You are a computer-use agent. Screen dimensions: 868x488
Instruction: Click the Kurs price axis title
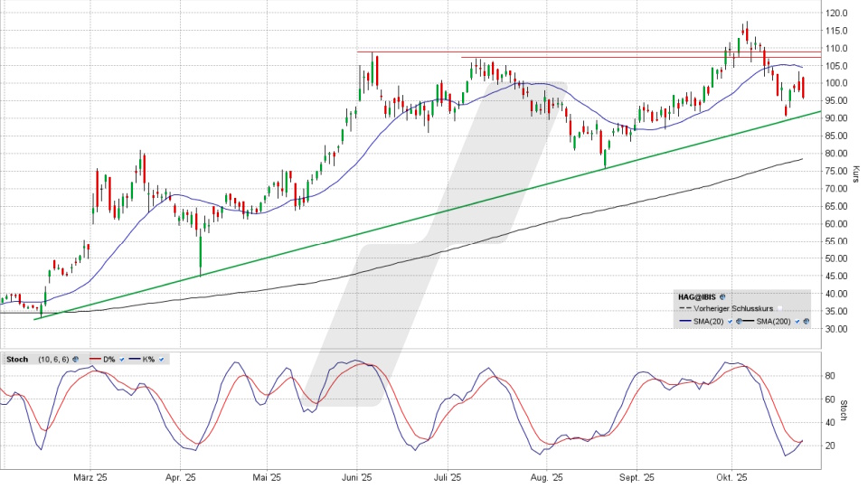(855, 172)
